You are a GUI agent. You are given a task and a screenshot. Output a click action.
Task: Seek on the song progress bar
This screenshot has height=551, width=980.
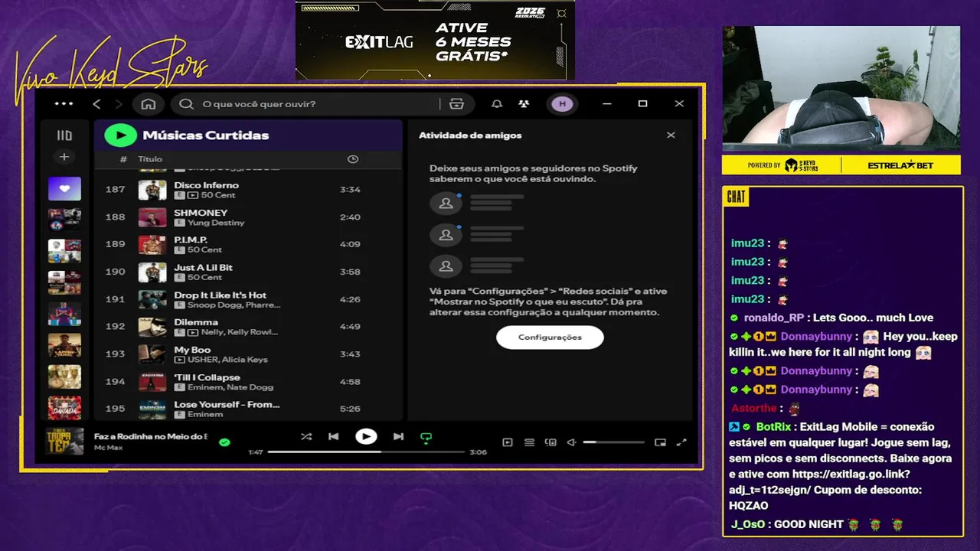(x=366, y=452)
